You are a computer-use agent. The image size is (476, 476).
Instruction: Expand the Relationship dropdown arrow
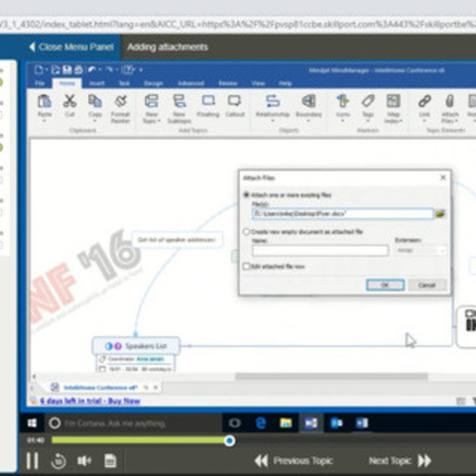[273, 121]
